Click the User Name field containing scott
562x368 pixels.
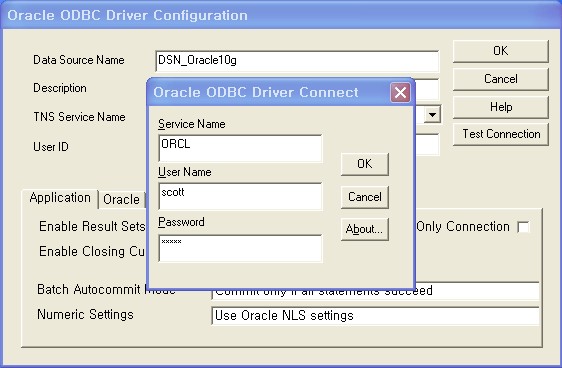[x=240, y=196]
